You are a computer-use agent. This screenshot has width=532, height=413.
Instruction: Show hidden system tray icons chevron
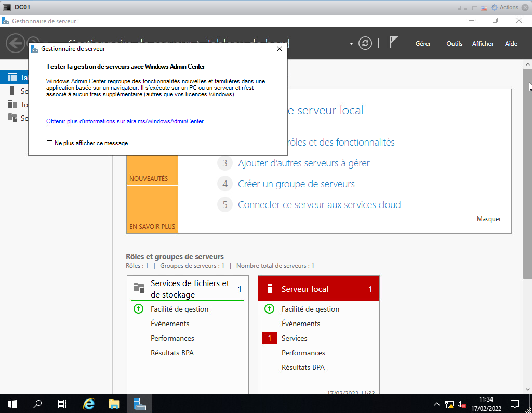click(436, 404)
